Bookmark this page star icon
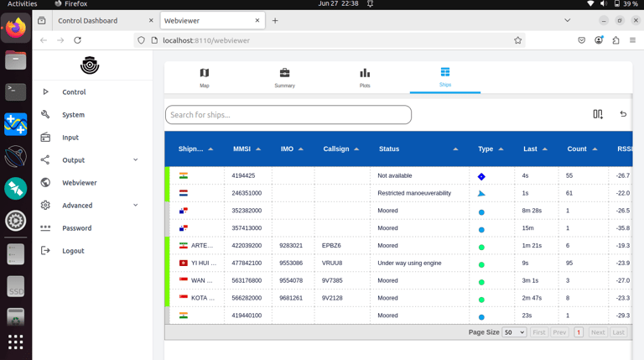This screenshot has height=360, width=644. (x=518, y=40)
